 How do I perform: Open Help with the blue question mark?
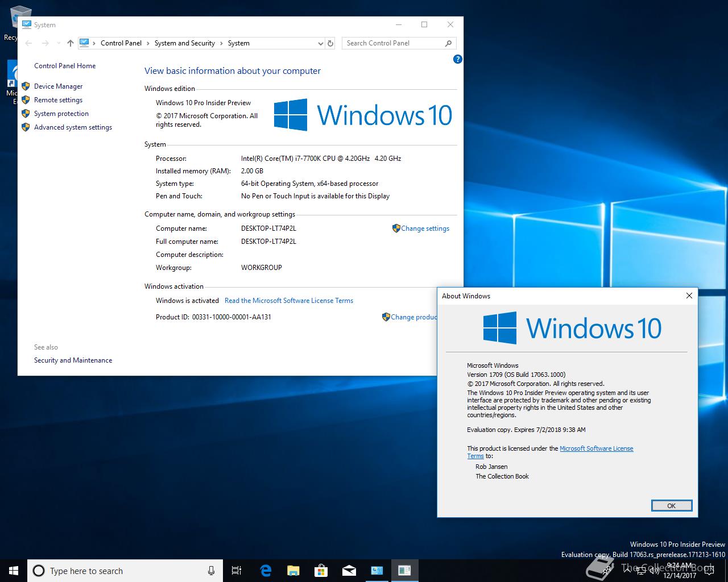pos(457,59)
